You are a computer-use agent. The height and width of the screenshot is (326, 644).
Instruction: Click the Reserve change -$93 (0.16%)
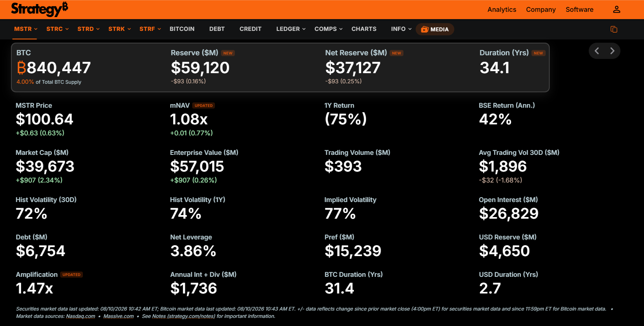pyautogui.click(x=188, y=81)
